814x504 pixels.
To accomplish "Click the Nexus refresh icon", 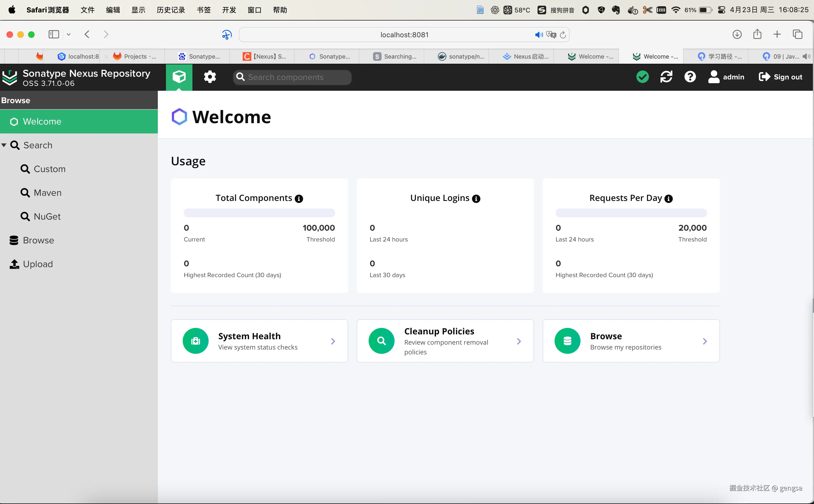I will pos(666,77).
